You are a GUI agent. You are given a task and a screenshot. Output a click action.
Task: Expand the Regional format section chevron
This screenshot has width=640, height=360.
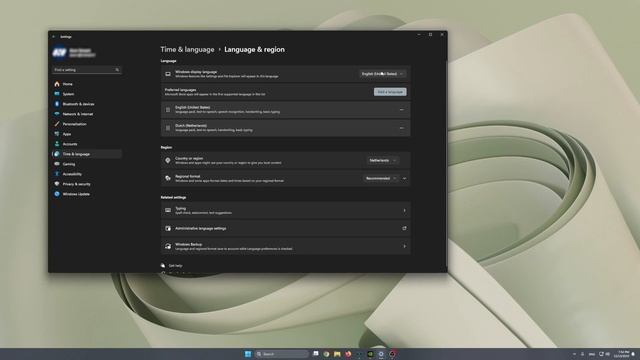coord(404,178)
